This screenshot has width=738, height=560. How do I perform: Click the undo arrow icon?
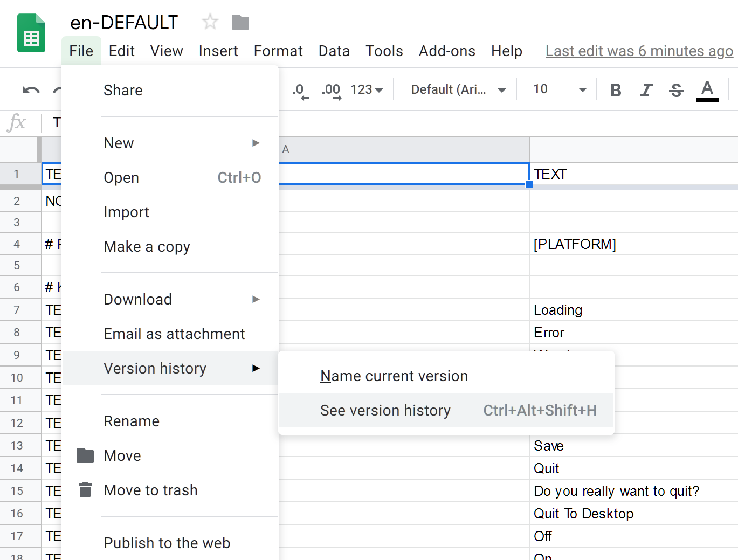pyautogui.click(x=31, y=90)
